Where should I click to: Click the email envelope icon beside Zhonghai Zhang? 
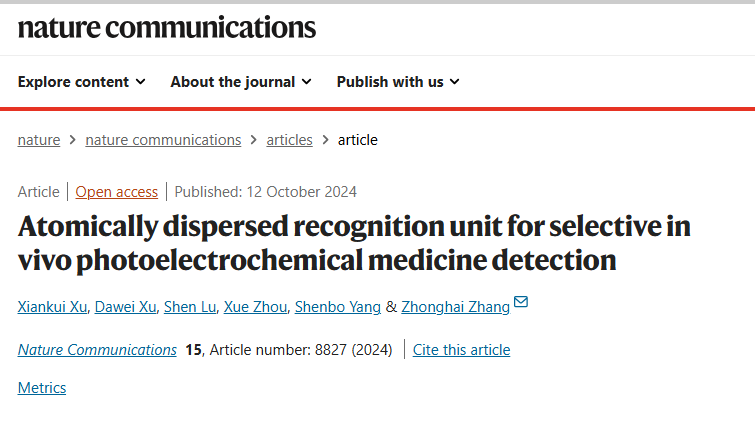point(521,302)
